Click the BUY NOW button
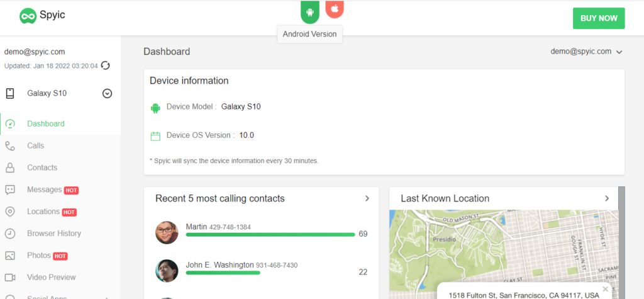The width and height of the screenshot is (644, 299). [599, 18]
